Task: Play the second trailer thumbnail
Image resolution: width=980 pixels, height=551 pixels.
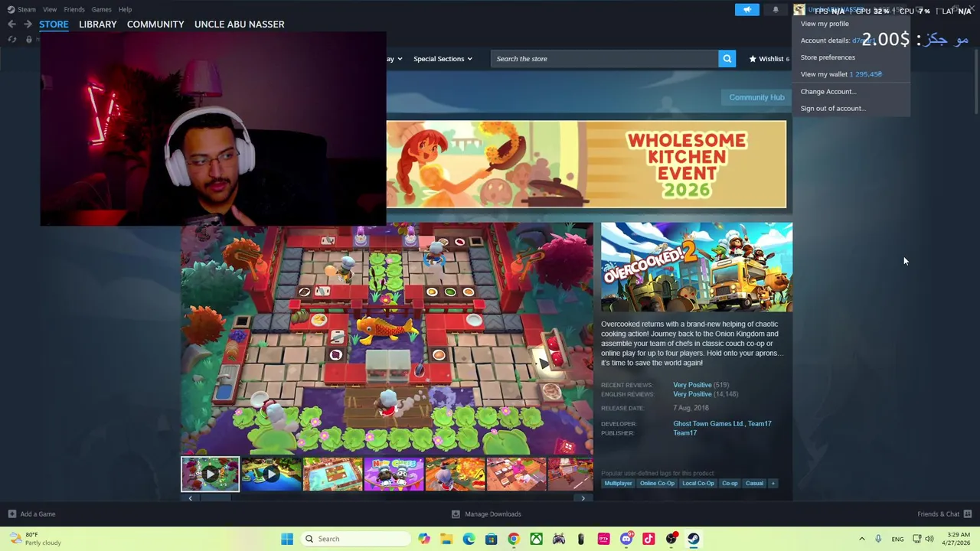Action: click(x=271, y=474)
